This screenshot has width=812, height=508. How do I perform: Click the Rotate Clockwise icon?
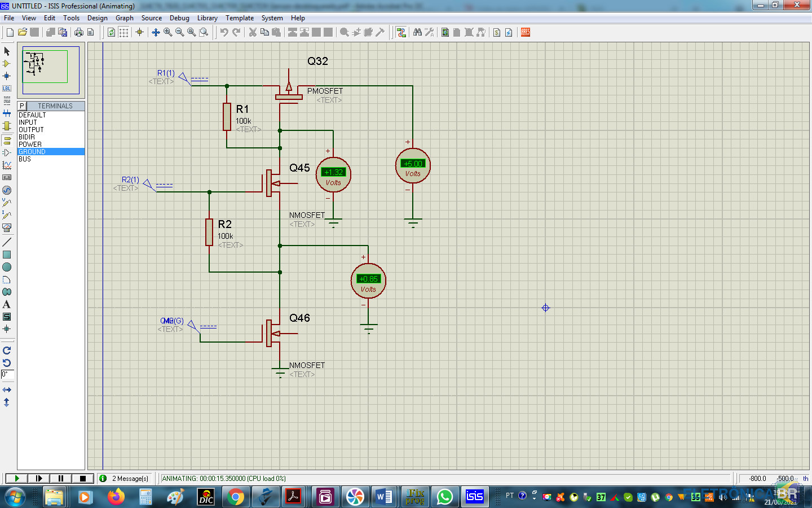pyautogui.click(x=7, y=351)
